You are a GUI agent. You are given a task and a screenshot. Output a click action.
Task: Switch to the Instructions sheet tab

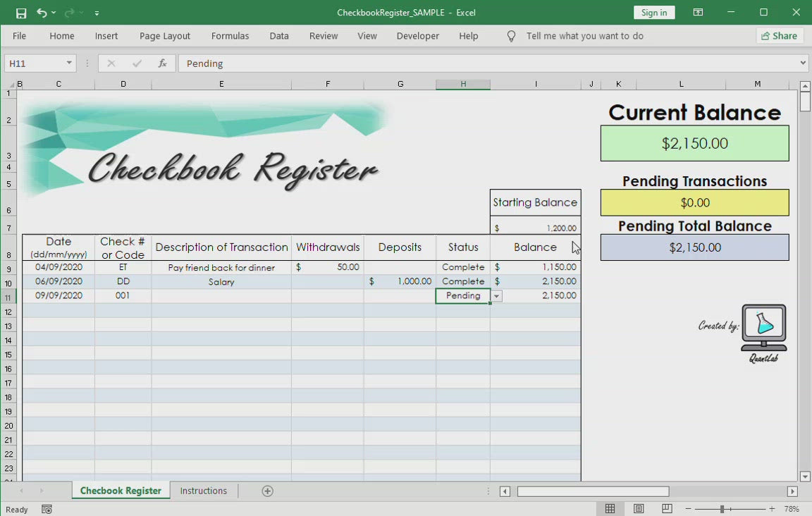pos(203,491)
